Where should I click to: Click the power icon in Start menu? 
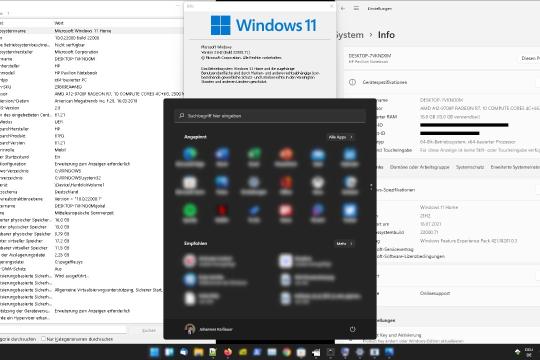pyautogui.click(x=352, y=329)
